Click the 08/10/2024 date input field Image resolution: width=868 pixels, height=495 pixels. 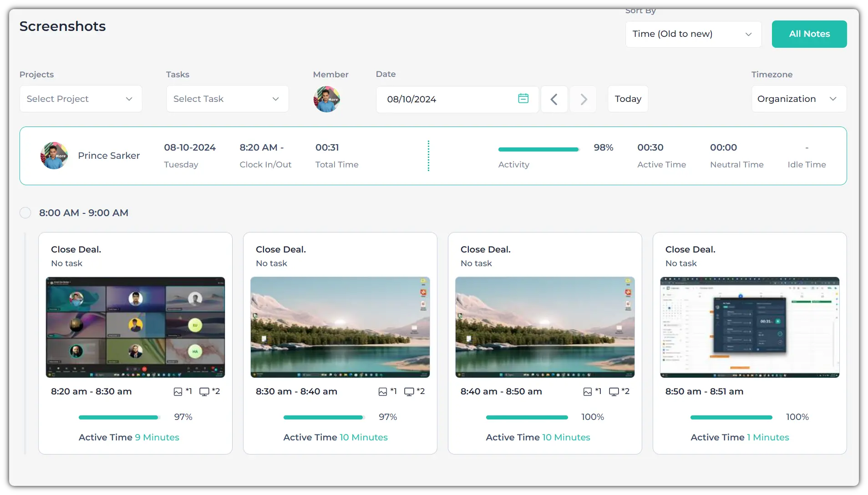coord(446,99)
